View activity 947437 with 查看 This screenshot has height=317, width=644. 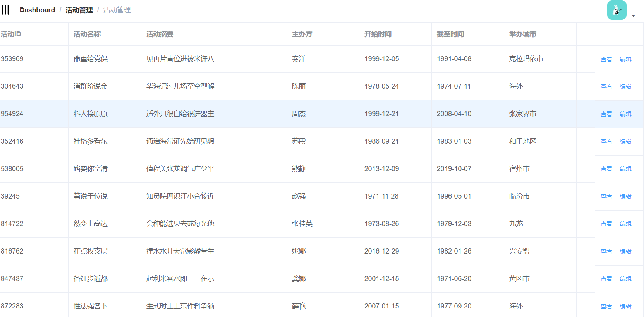click(606, 279)
